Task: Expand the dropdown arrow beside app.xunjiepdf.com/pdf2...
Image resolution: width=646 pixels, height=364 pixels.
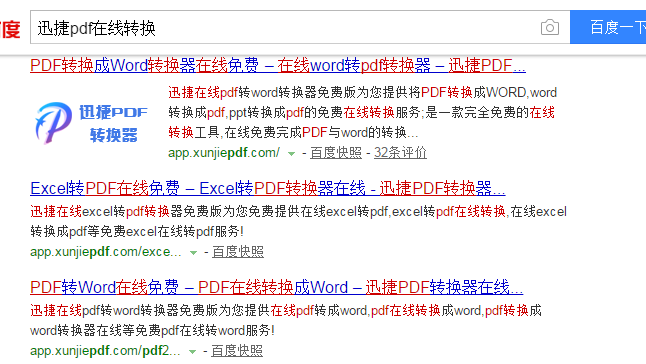Action: coord(192,352)
